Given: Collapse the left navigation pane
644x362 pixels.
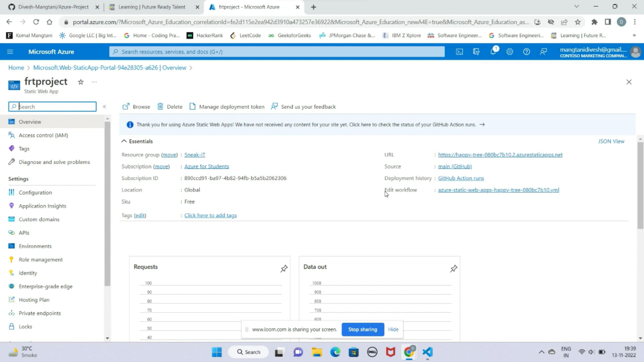Looking at the screenshot, I should [104, 106].
